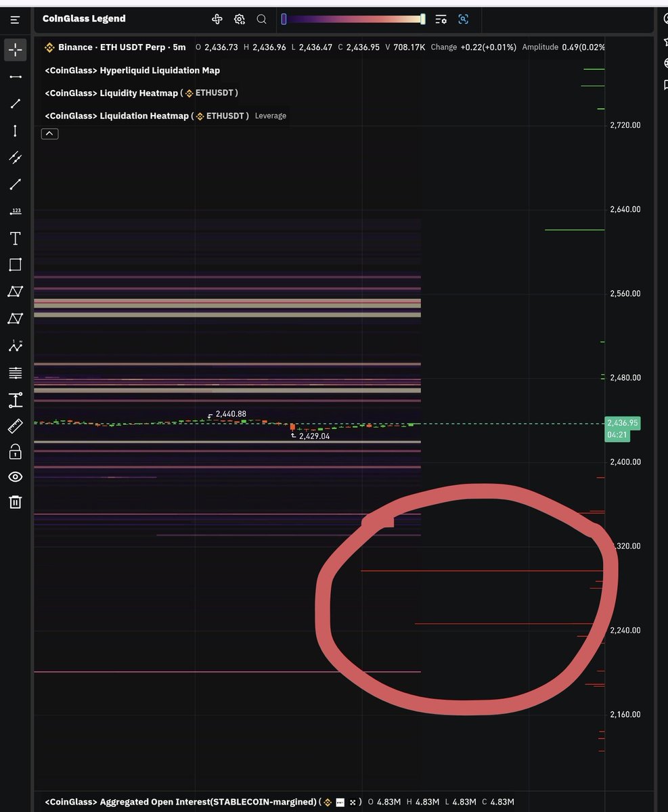This screenshot has height=812, width=668.
Task: Click the Binance icon beside Aggregated Open Interest
Action: point(328,802)
